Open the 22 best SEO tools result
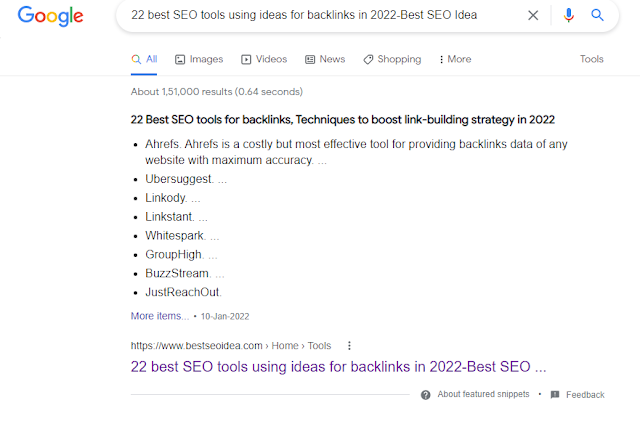 [338, 367]
